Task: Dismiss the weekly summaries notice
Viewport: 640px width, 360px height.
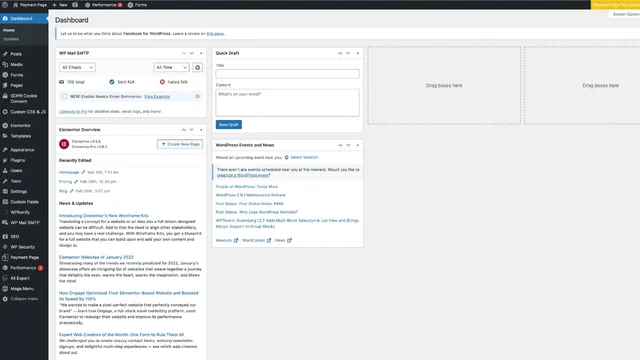Action: (x=198, y=97)
